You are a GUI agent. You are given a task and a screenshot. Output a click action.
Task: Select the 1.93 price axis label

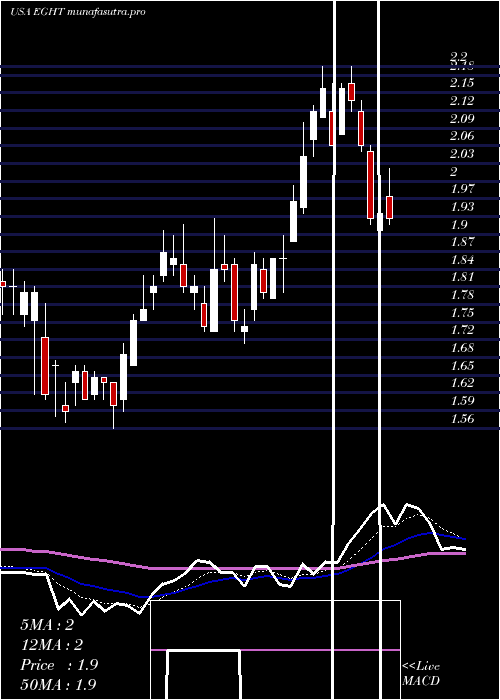[x=462, y=207]
